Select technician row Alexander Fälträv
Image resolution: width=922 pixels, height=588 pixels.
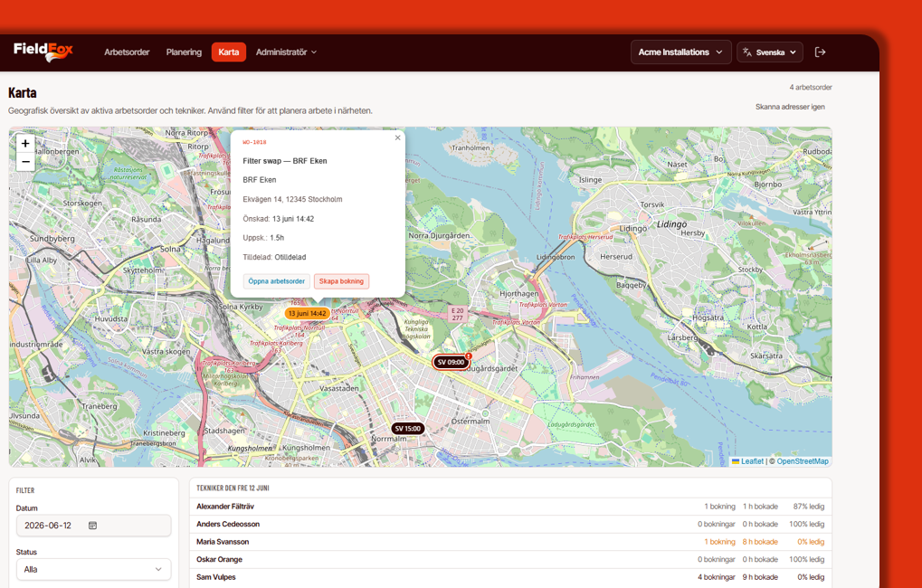tap(510, 507)
